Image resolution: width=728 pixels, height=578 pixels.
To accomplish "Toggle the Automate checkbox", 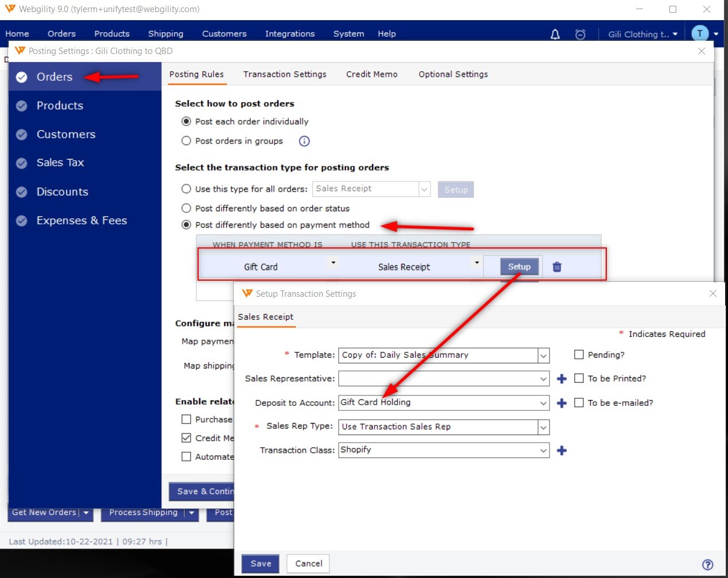I will tap(186, 457).
